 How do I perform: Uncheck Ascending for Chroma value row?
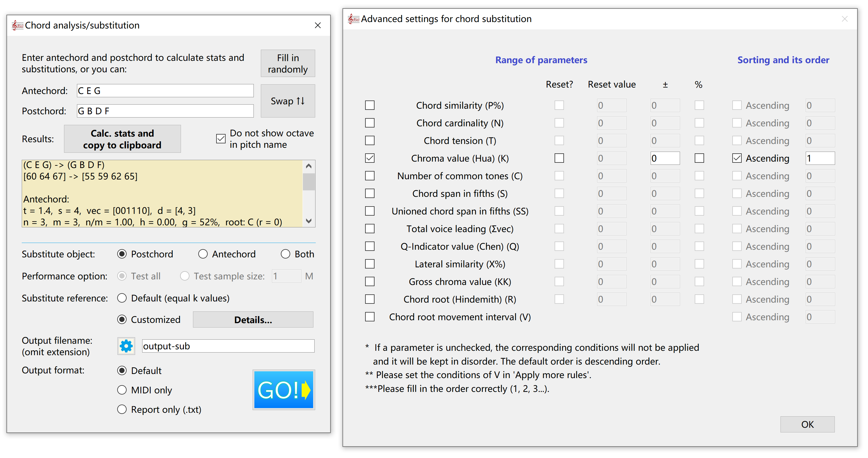click(737, 158)
